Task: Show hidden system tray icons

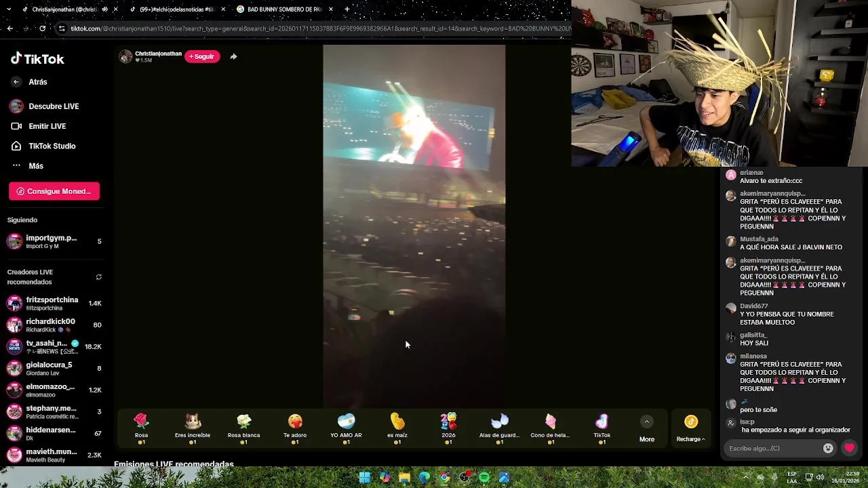Action: pos(746,477)
